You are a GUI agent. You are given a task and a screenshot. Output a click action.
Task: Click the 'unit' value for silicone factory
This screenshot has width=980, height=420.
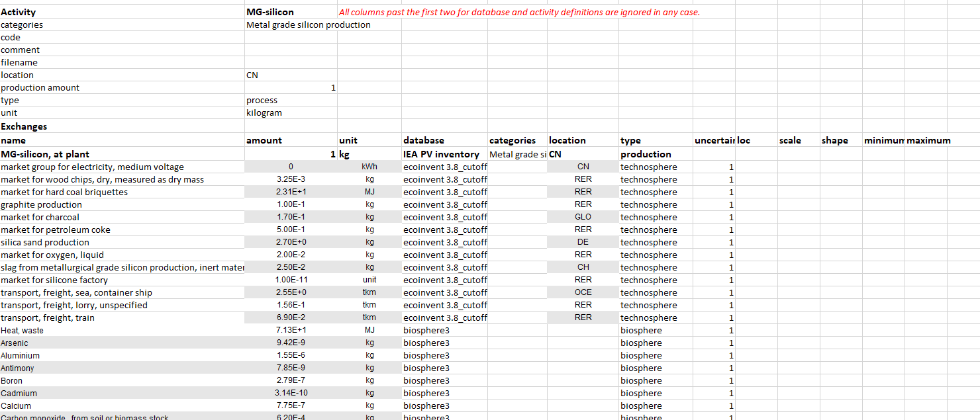[x=369, y=280]
